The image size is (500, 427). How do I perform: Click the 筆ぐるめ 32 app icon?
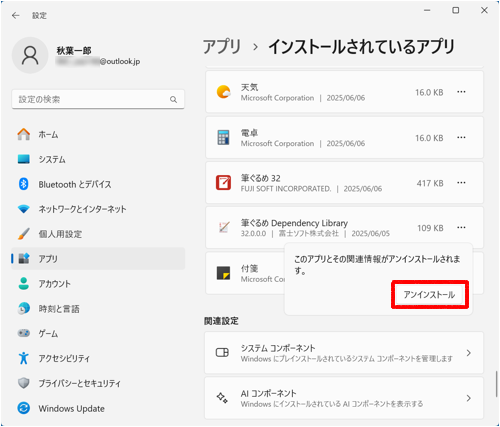tap(223, 183)
